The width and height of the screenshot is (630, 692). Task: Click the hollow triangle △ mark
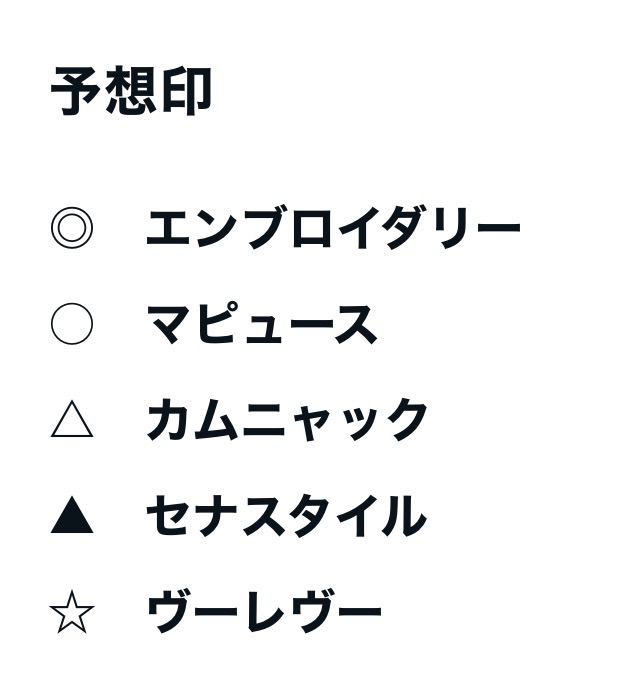72,421
